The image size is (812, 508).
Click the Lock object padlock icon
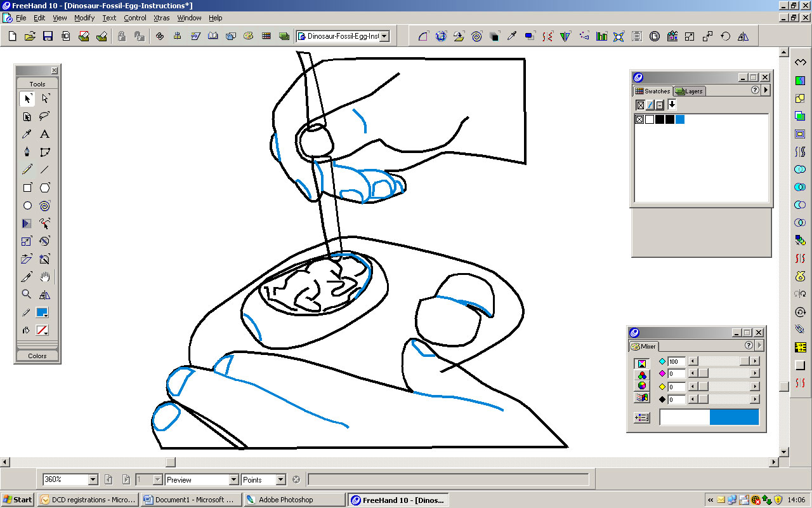click(122, 36)
